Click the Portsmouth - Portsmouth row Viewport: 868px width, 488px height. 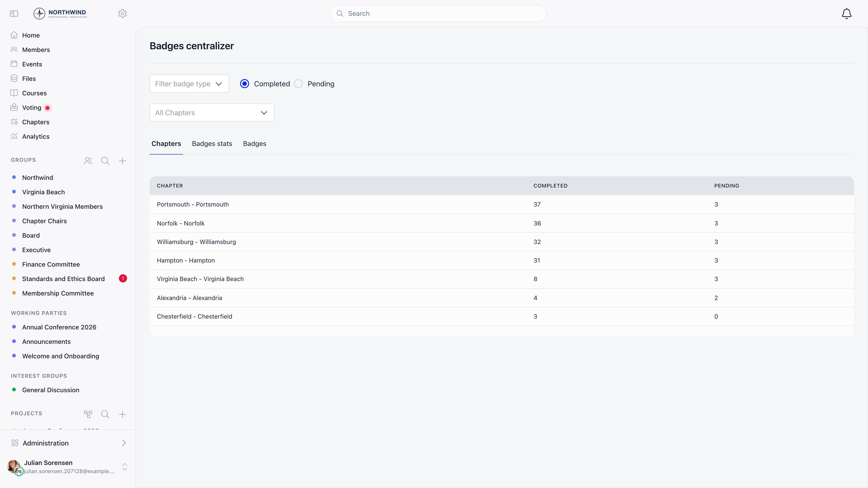(502, 204)
